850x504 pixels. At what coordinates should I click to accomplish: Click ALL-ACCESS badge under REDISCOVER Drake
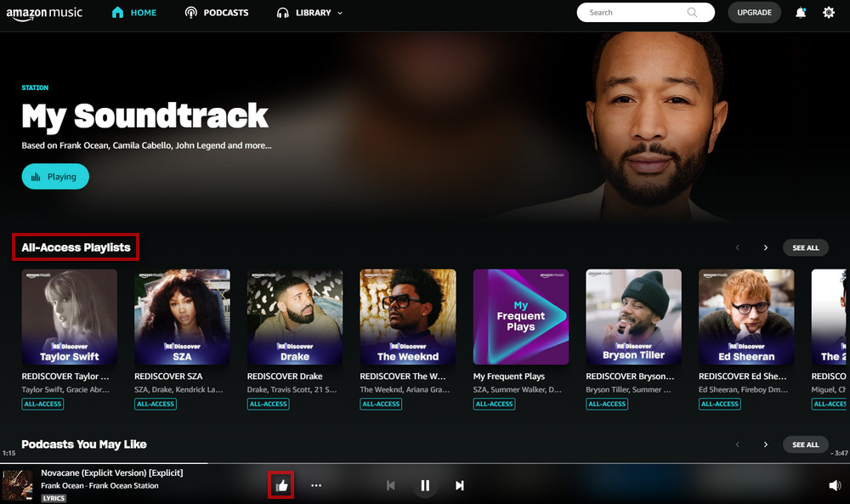(269, 404)
